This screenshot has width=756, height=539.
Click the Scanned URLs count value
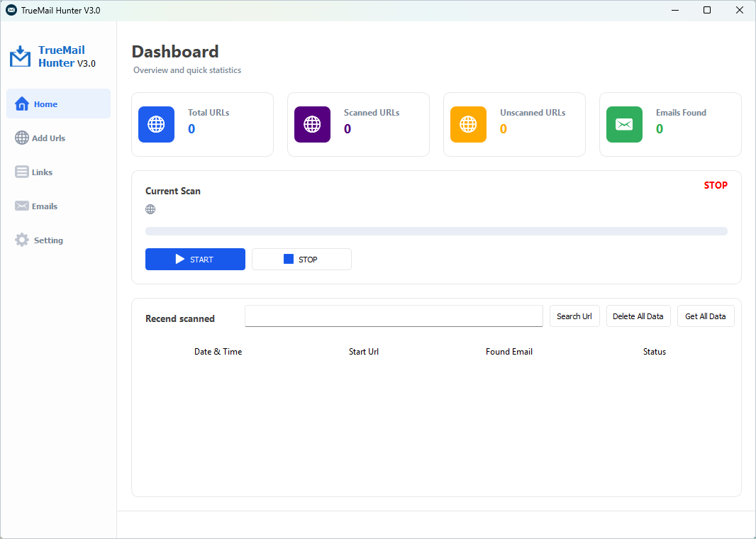coord(347,129)
